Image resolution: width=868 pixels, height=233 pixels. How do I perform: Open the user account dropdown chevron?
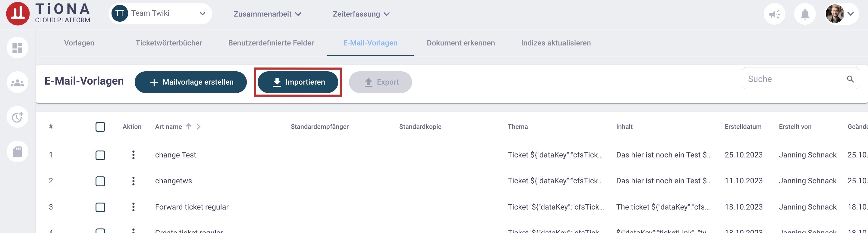point(851,14)
